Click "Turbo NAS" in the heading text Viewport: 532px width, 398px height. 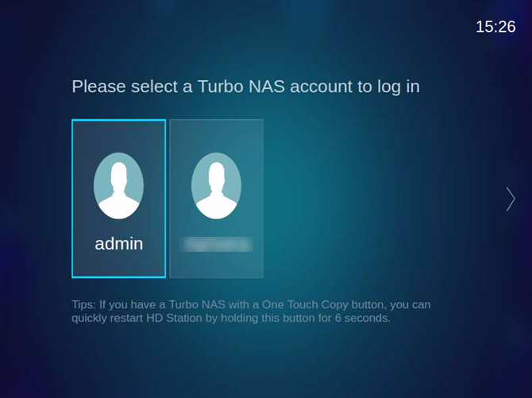pos(241,87)
